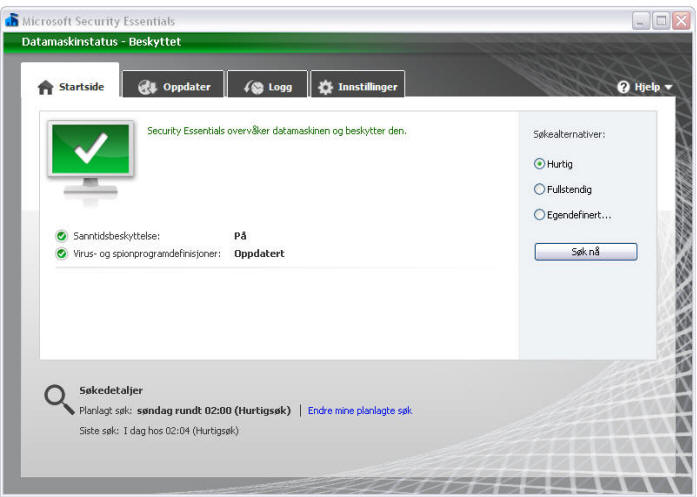Open Endre mine planlagte søk link
The height and width of the screenshot is (497, 697).
click(360, 410)
